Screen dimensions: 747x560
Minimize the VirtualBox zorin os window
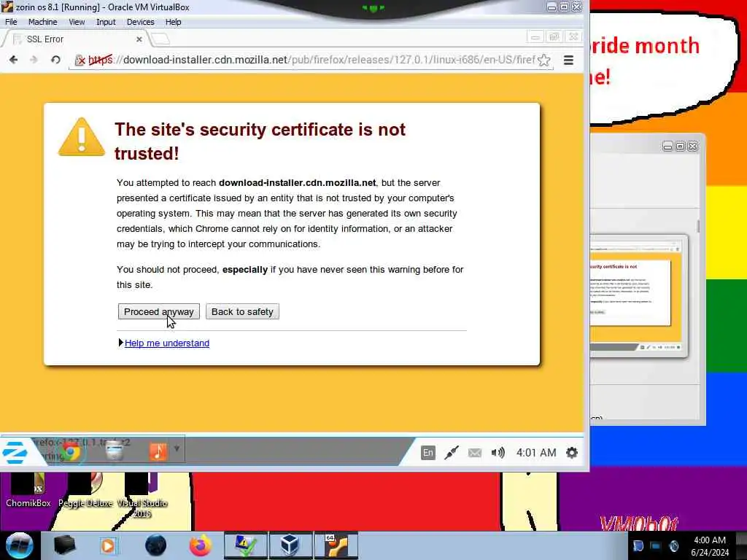click(x=551, y=7)
